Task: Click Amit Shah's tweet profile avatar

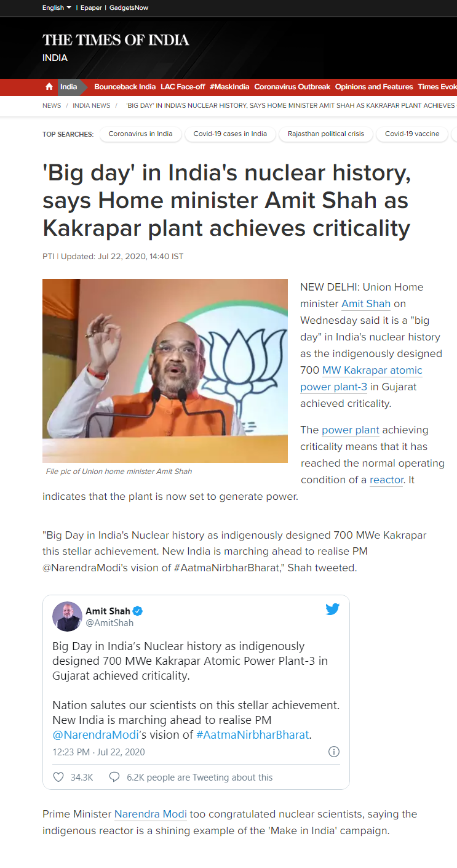Action: 67,616
